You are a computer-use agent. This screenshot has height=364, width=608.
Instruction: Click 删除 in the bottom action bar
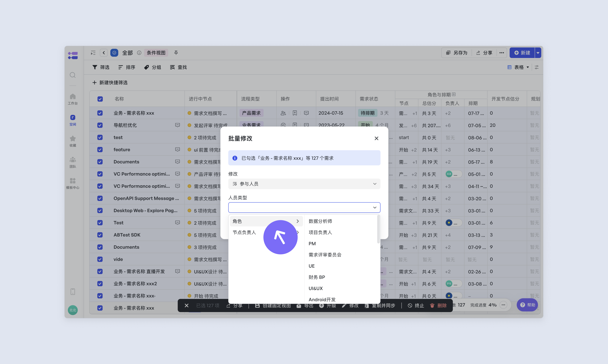tap(438, 305)
